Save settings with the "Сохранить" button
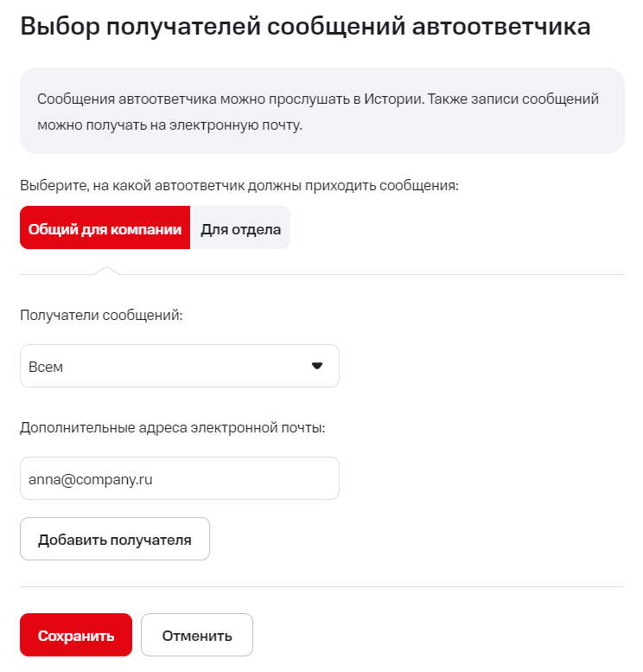Viewport: 643px width, 672px height. coord(76,636)
